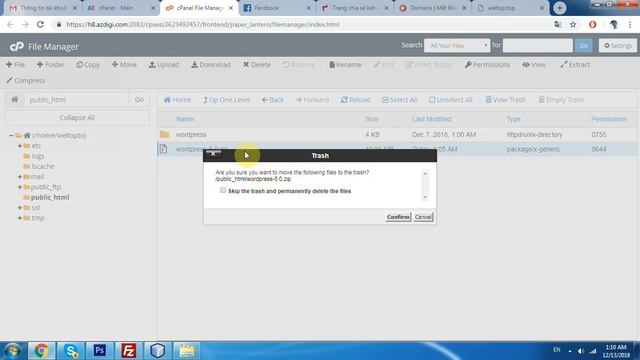Expand the etc folder node
640x360 pixels.
click(x=20, y=146)
